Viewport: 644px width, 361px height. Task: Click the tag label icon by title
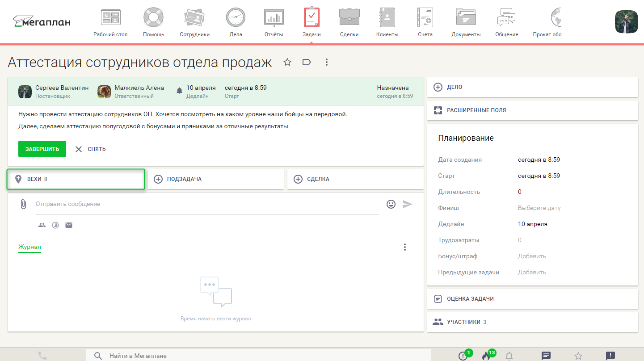(x=307, y=63)
